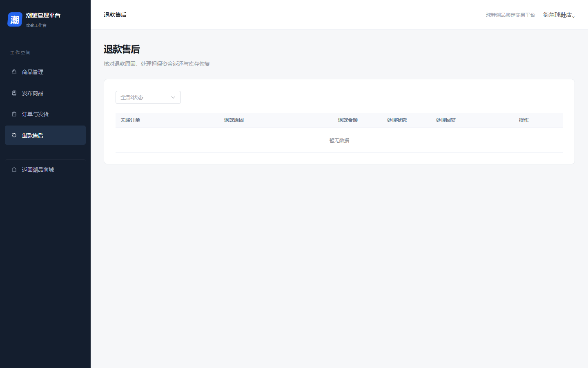
Task: Select the active 退款售后 menu item
Action: [x=45, y=135]
